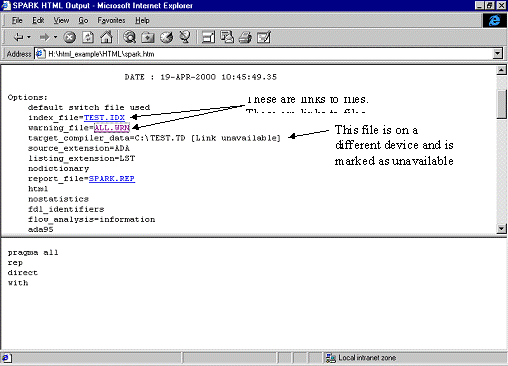Open the View menu
Viewport: 508px width, 366px height.
tap(61, 21)
